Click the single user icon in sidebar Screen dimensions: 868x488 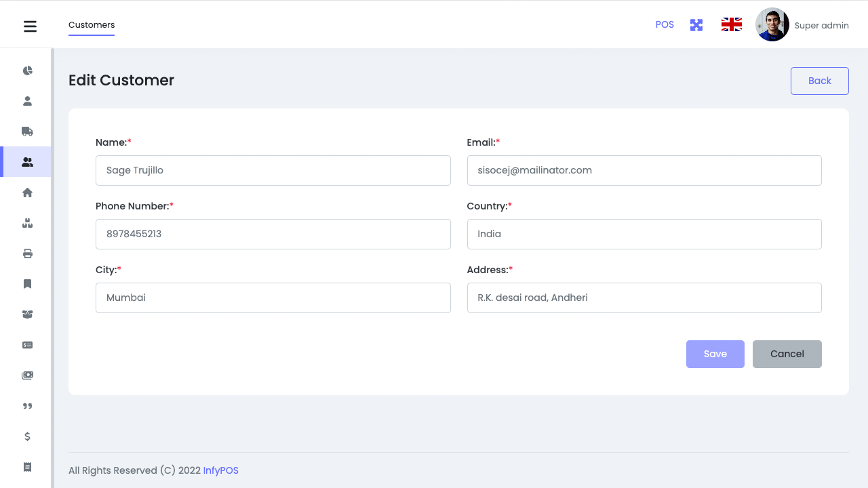[x=27, y=101]
